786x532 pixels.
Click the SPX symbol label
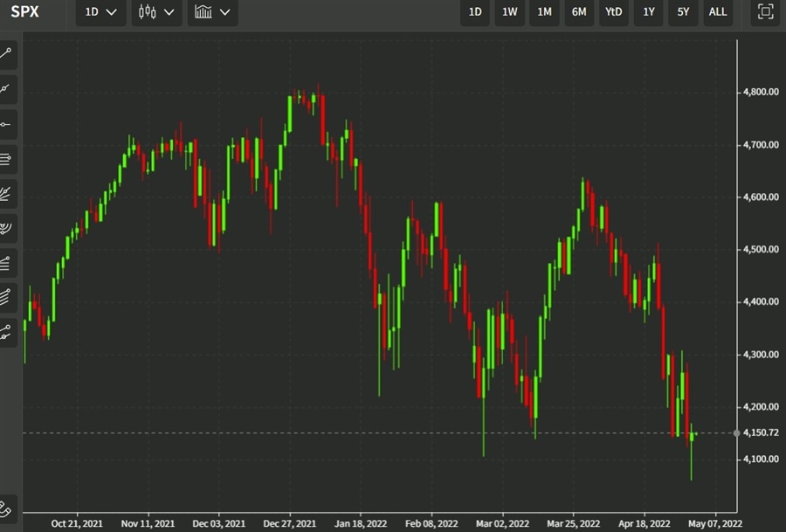coord(24,11)
